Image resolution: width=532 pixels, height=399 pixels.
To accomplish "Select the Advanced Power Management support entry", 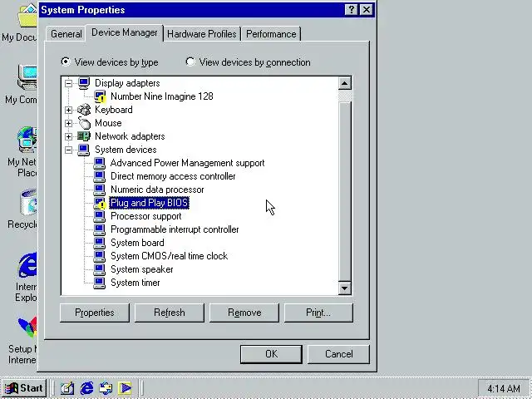I will coord(187,163).
